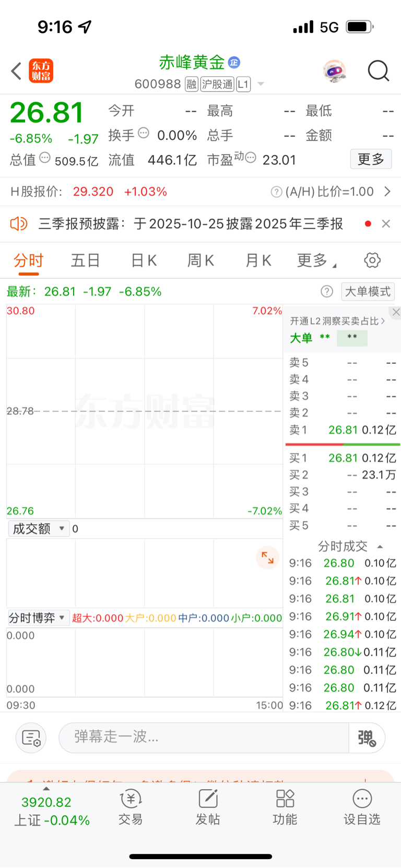Tap the H share price 29.320
Viewport: 401px width, 868px height.
click(x=93, y=192)
